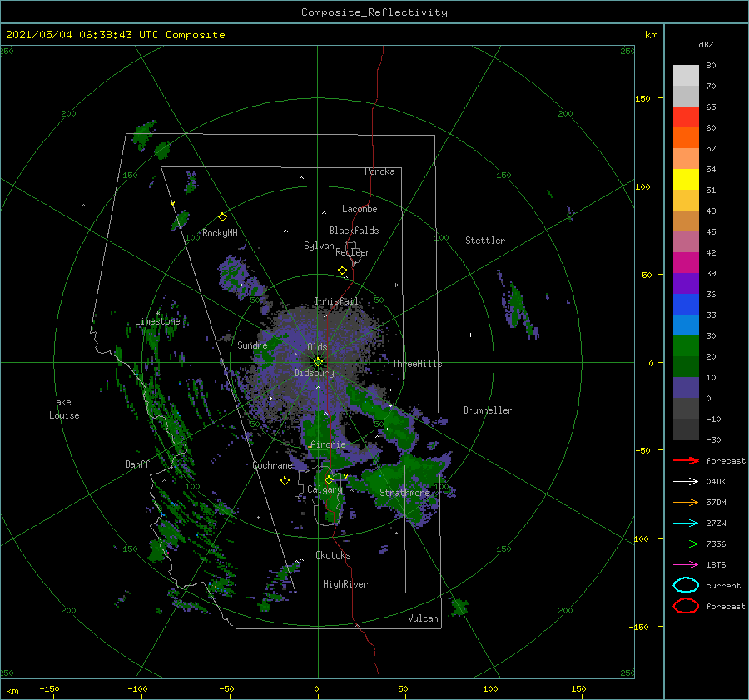The height and width of the screenshot is (700, 749).
Task: Click the yellow diamond marker beside RockyMH
Action: click(222, 217)
